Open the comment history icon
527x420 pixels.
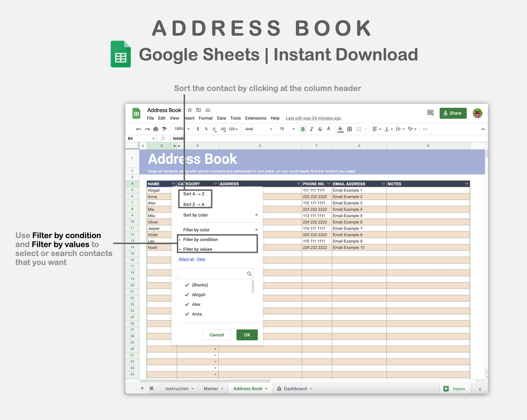coord(430,113)
